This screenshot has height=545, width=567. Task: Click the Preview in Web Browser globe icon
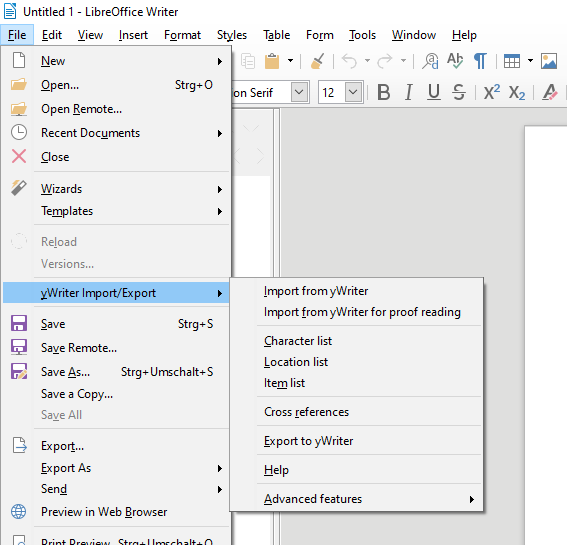[x=19, y=511]
